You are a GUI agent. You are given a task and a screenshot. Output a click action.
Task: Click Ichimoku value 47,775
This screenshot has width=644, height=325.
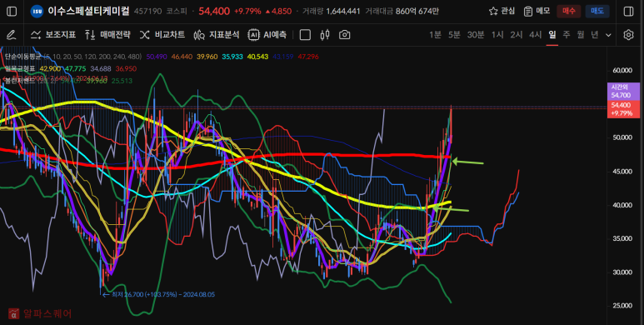75,68
